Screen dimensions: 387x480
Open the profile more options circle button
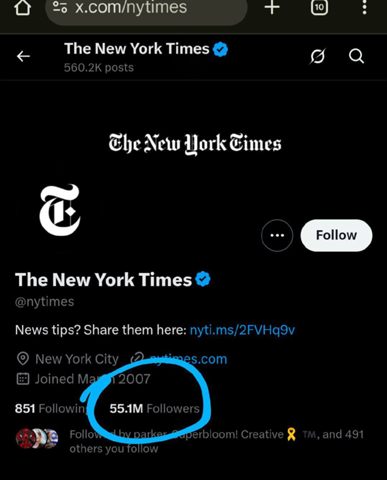point(277,235)
